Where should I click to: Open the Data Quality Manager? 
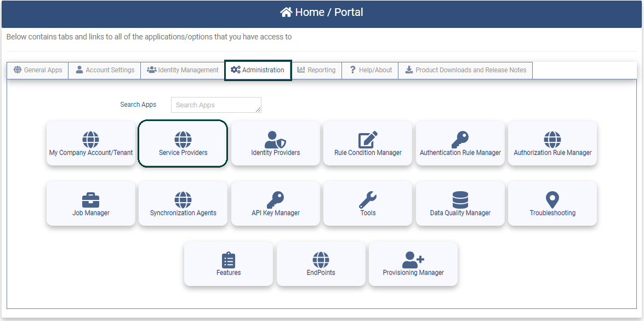pyautogui.click(x=460, y=203)
